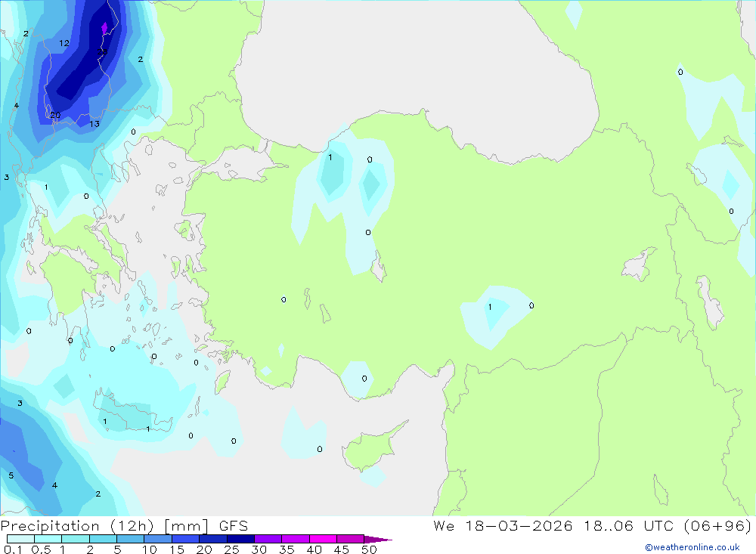756x554 pixels.
Task: Click the map value '12' over the Balkans
Action: [64, 43]
